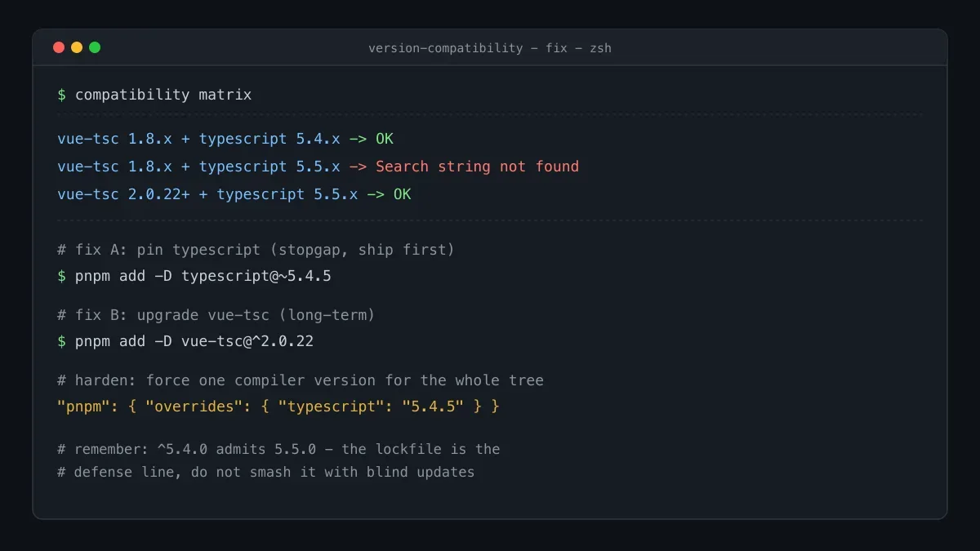Click the 'pnpm add -D typescript@~5.4.5' command
Image resolution: width=980 pixels, height=551 pixels.
203,276
